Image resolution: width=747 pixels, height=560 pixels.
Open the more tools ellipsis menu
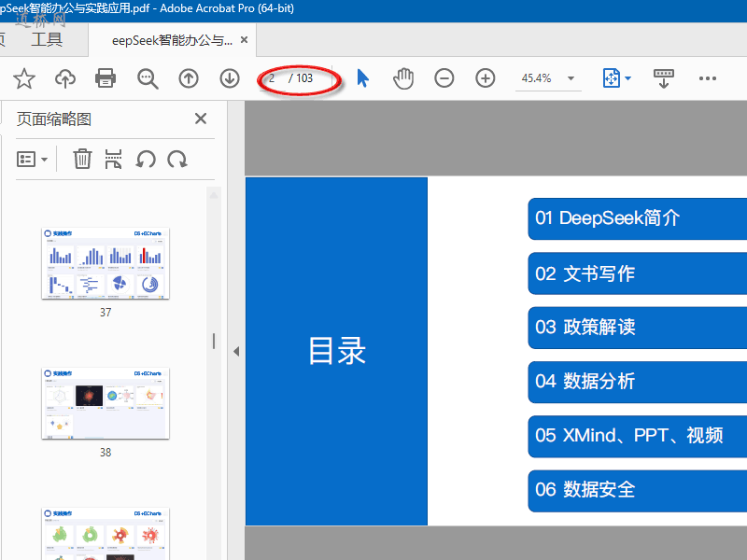[708, 78]
